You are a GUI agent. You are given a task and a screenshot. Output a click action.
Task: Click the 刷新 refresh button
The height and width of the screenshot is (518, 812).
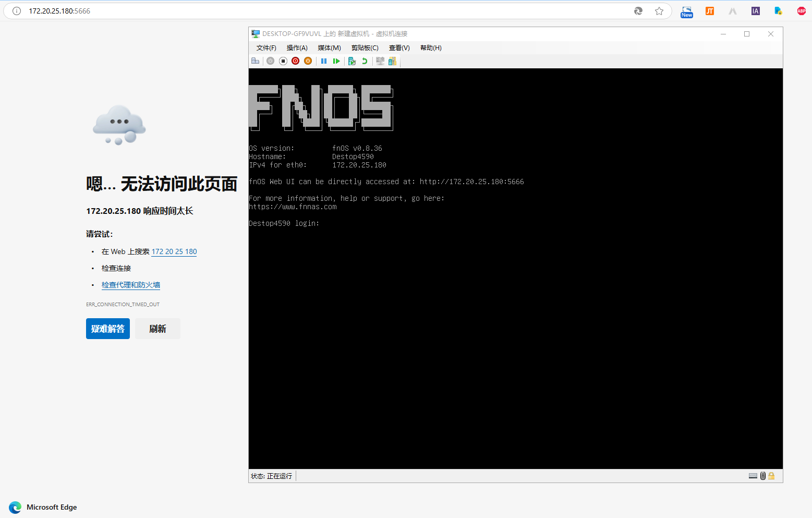[157, 329]
